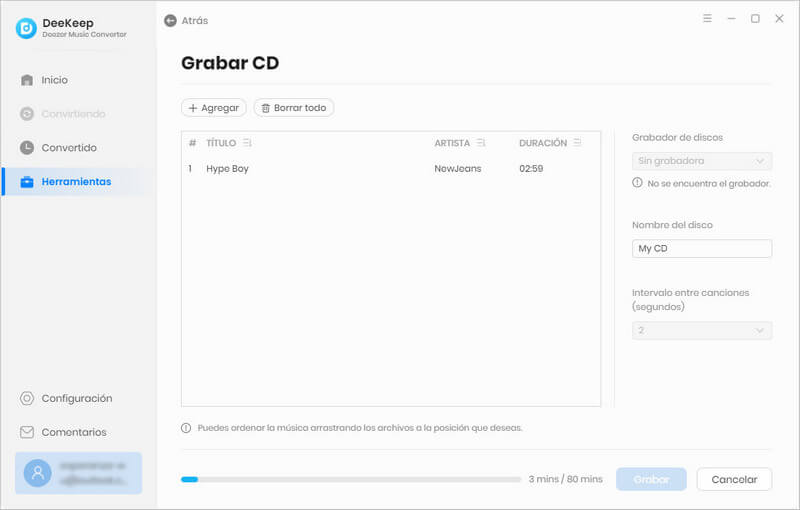Screen dimensions: 800x510
Task: Click the info icon beside the ordering hint
Action: click(x=186, y=428)
